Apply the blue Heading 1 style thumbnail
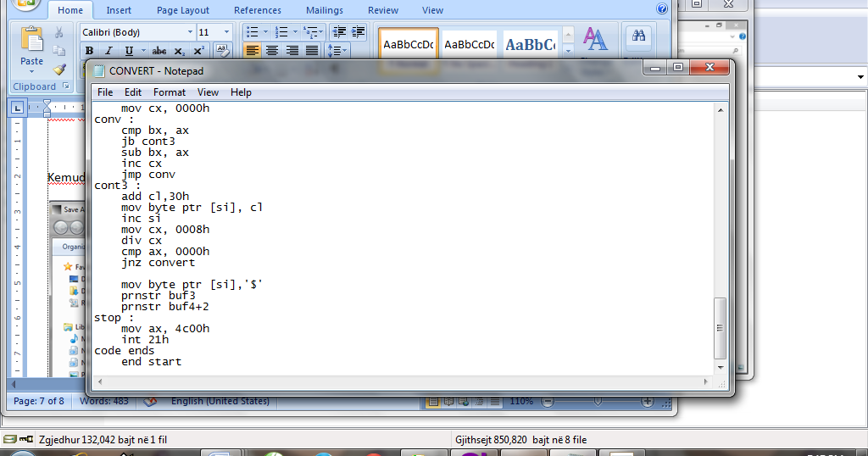 tap(531, 44)
